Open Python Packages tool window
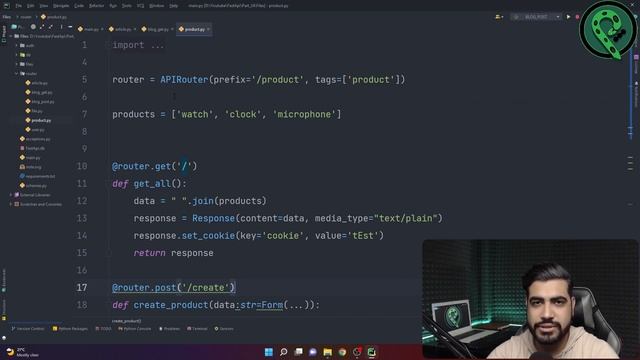640x360 pixels. [70, 329]
